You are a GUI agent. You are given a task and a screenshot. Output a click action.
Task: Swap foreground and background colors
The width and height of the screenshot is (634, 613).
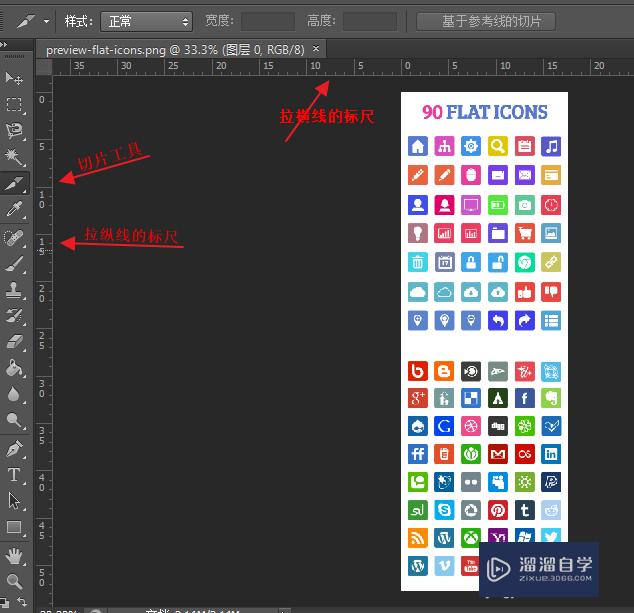click(x=22, y=602)
